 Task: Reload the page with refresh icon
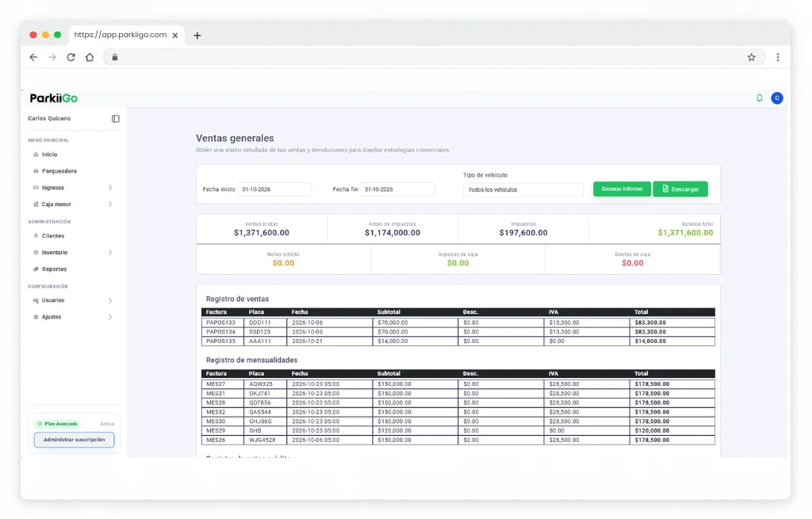71,57
